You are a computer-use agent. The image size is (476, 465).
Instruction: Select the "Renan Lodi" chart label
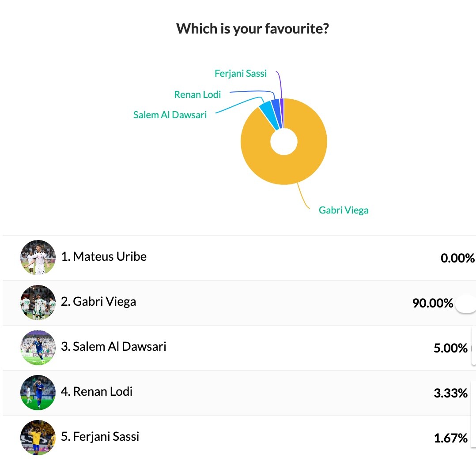[197, 94]
